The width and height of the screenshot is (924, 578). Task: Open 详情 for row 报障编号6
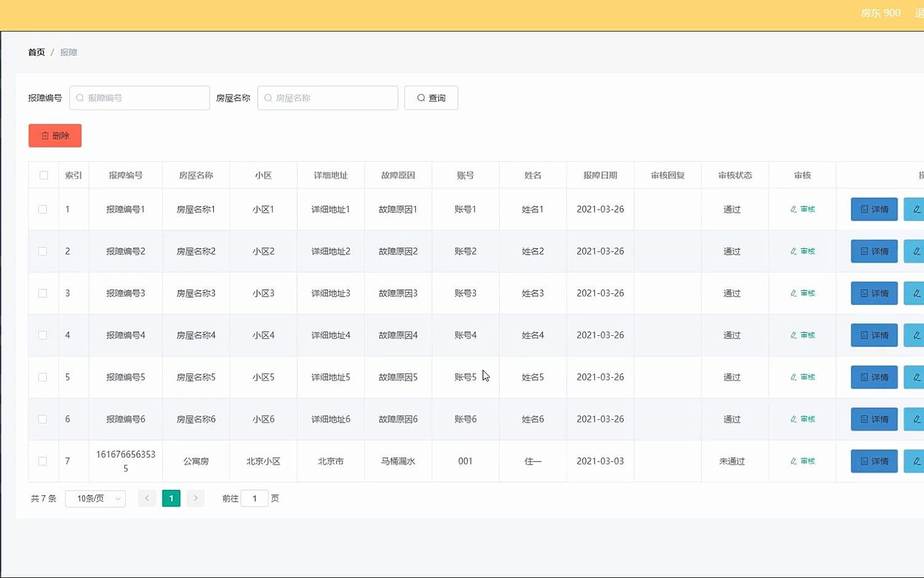(x=874, y=419)
